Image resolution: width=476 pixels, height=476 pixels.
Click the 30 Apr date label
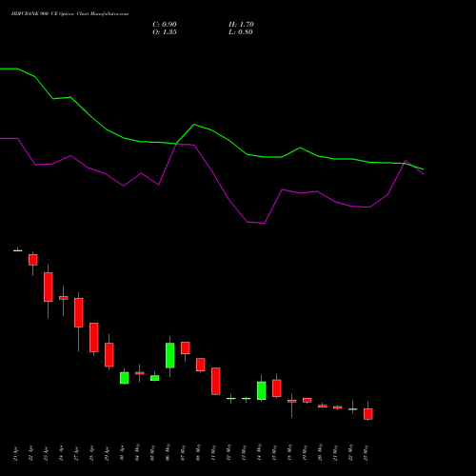122,453
